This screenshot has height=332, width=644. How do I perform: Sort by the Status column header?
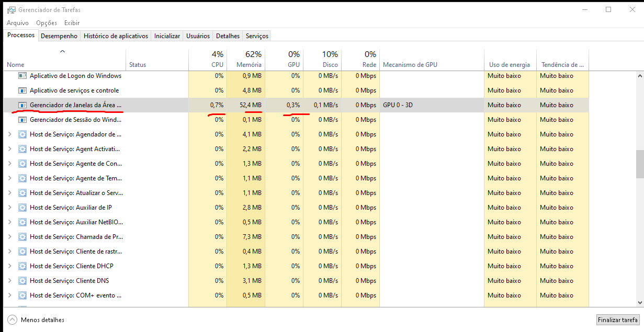click(157, 60)
